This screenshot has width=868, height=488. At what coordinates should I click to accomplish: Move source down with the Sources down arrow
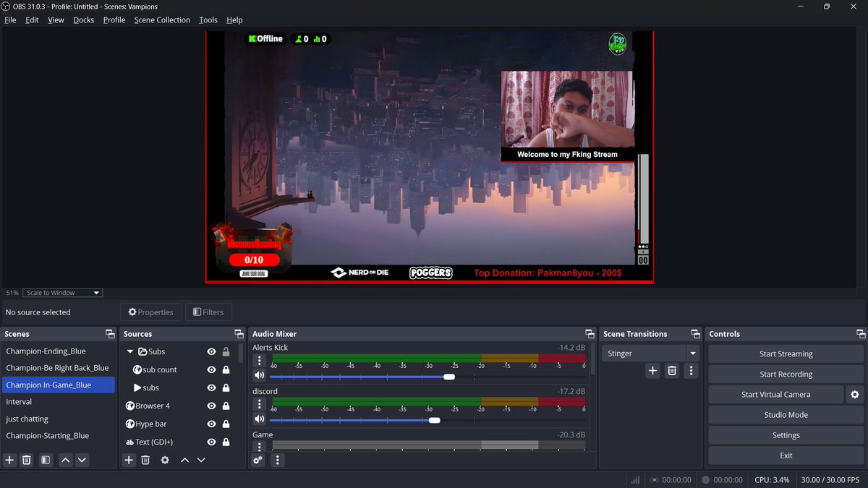tap(201, 460)
